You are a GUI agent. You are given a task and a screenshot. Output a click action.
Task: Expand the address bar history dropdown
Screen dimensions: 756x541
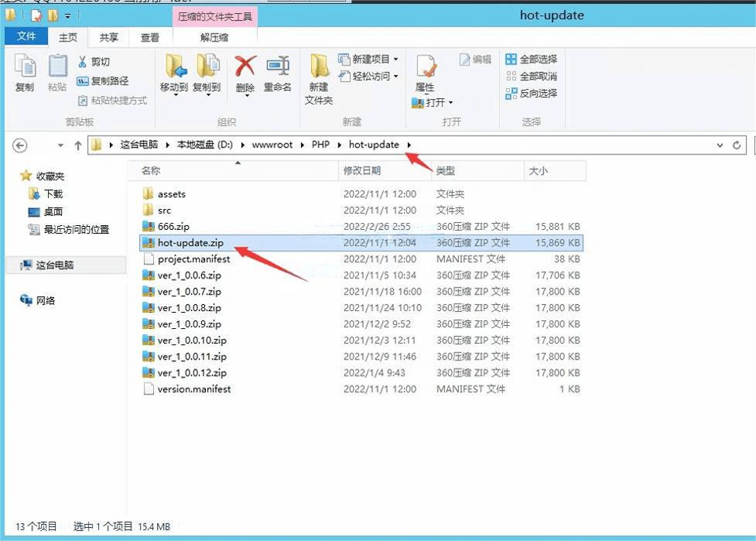pos(720,146)
